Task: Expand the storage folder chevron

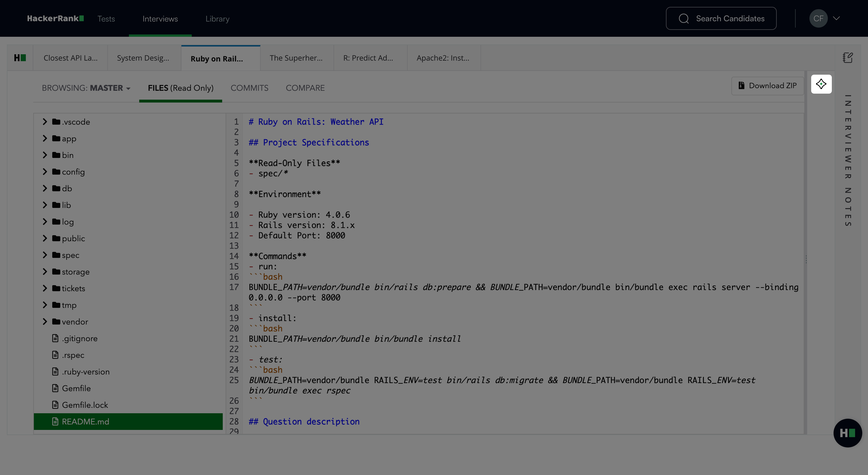Action: (x=45, y=271)
